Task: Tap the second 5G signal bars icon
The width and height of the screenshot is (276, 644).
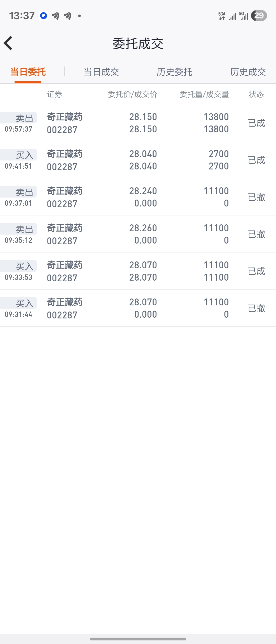Action: (243, 16)
